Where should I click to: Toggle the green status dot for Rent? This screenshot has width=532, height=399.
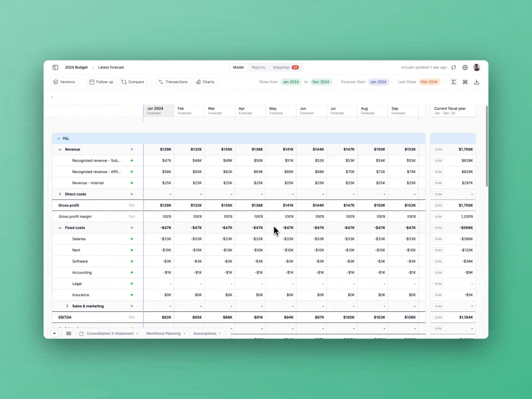(x=132, y=250)
